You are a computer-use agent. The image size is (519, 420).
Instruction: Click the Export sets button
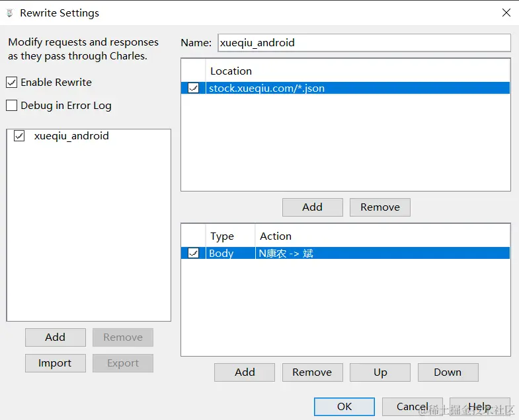click(123, 363)
